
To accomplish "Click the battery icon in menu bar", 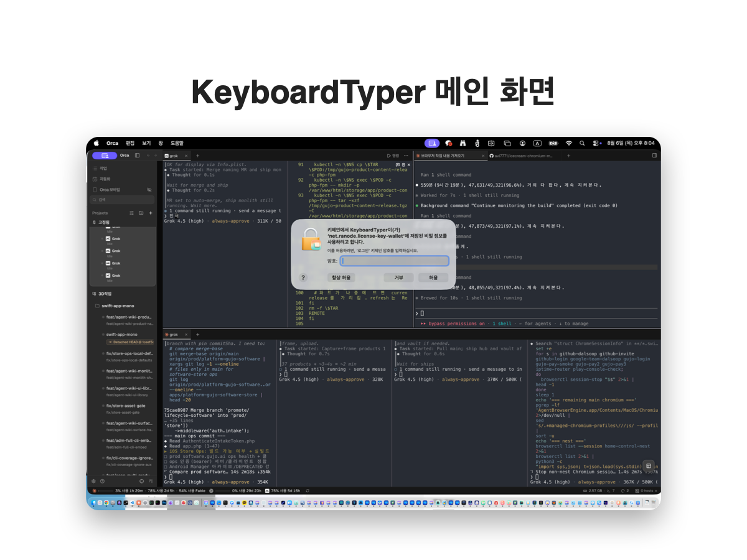I will (x=553, y=143).
